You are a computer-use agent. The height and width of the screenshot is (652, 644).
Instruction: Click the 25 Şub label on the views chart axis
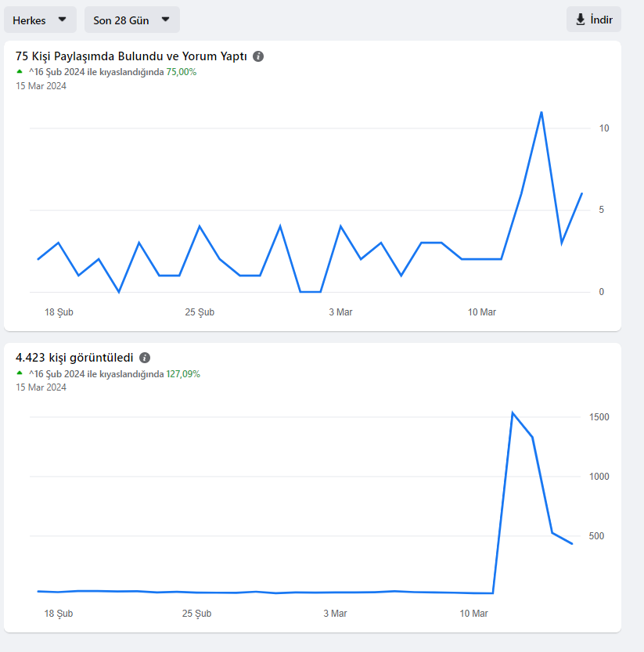coord(196,614)
